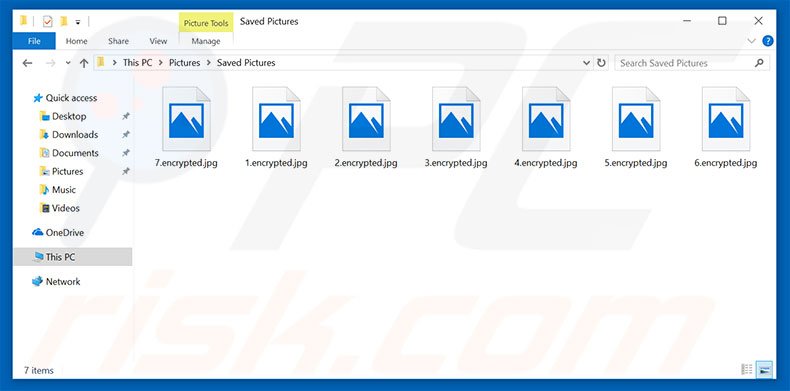The image size is (790, 391).
Task: Expand the chevron after This PC breadcrumb
Action: pyautogui.click(x=161, y=63)
